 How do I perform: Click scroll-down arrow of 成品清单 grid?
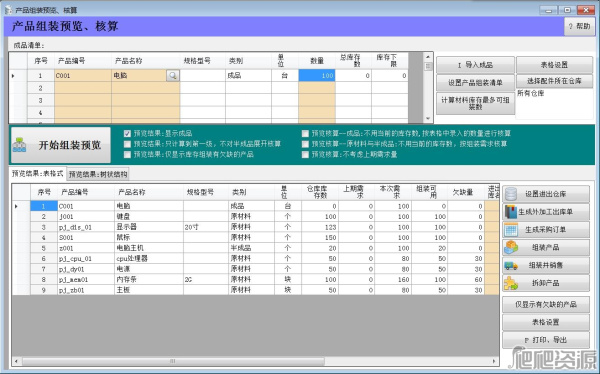coord(428,119)
